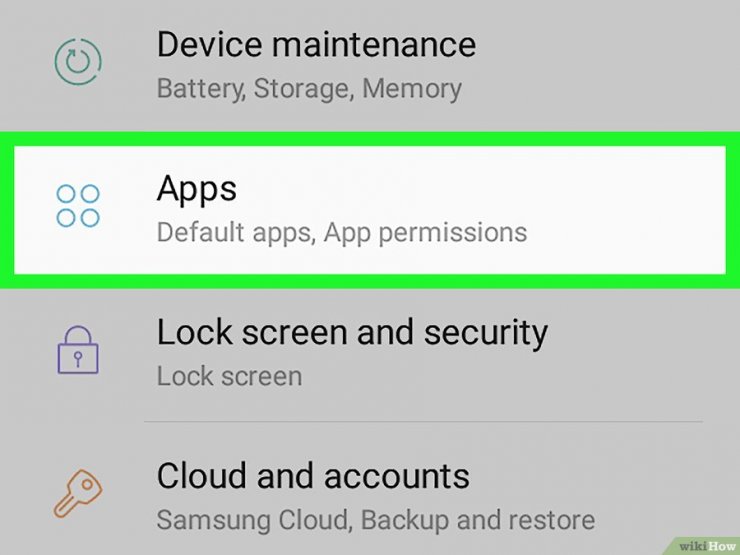Tap the purple padlock icon
This screenshot has height=555, width=740.
(78, 350)
